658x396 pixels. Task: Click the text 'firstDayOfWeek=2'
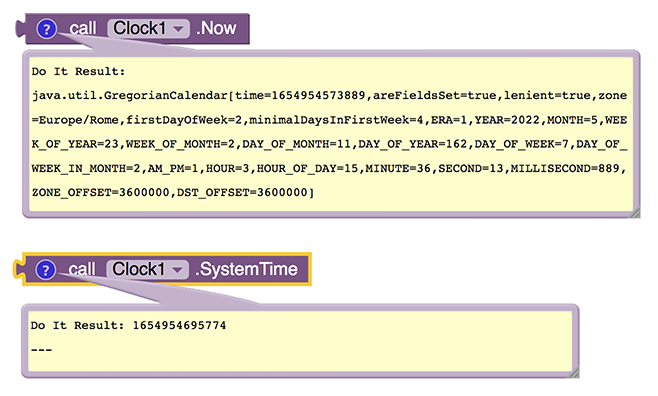click(184, 120)
